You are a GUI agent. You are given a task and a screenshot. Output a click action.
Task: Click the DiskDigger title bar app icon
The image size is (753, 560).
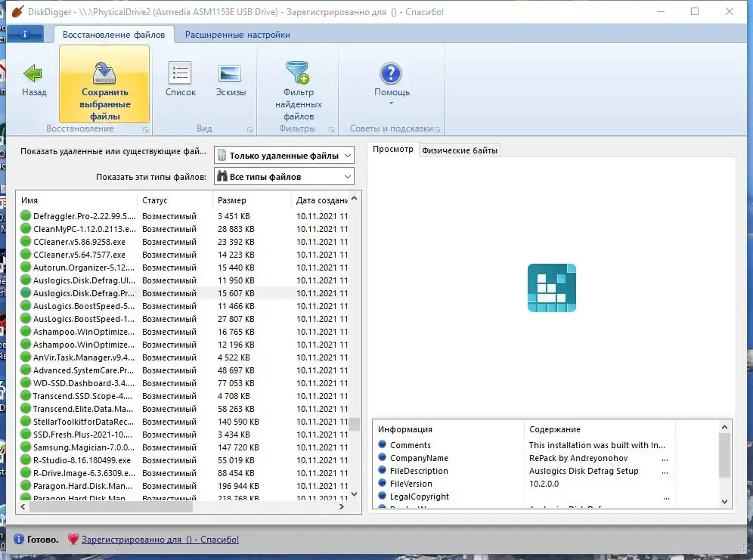click(17, 11)
